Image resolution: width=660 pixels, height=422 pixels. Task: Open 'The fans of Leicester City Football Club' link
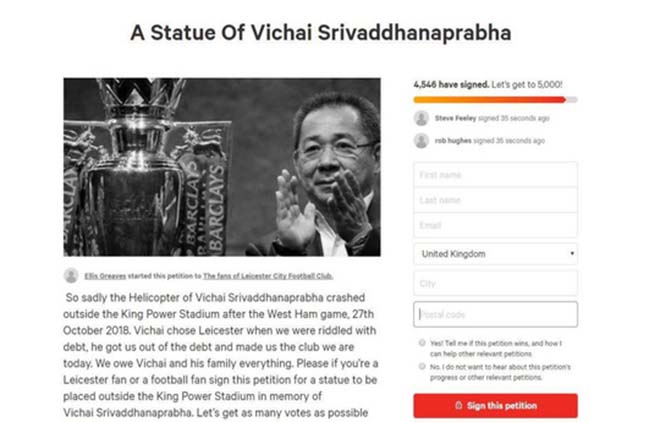pos(268,276)
